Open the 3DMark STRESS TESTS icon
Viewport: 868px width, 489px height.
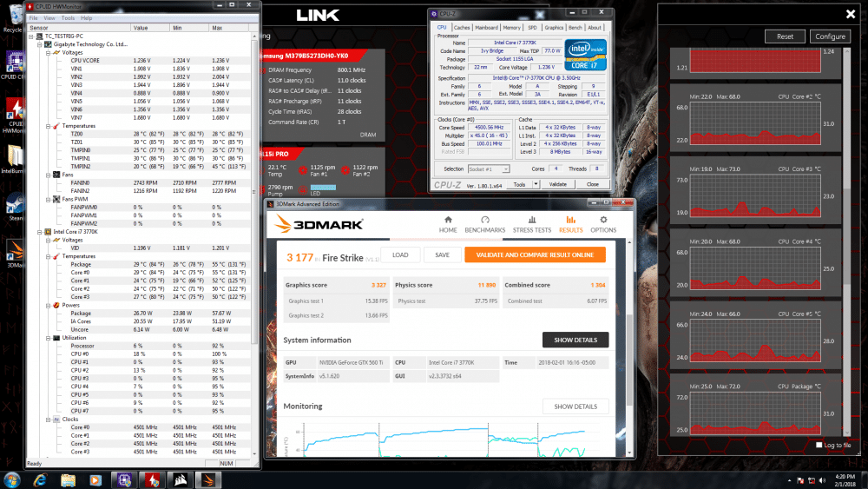coord(532,220)
